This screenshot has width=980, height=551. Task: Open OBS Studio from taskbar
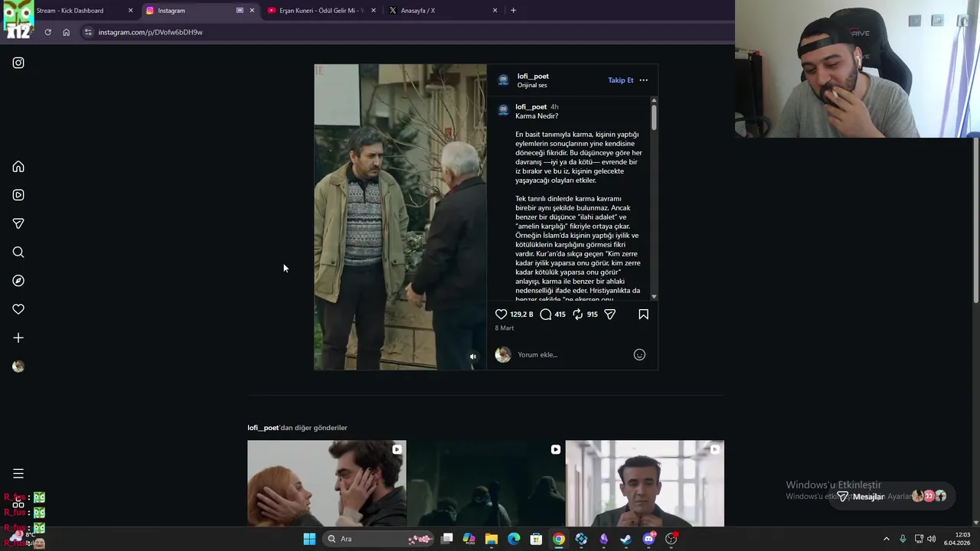(x=671, y=539)
